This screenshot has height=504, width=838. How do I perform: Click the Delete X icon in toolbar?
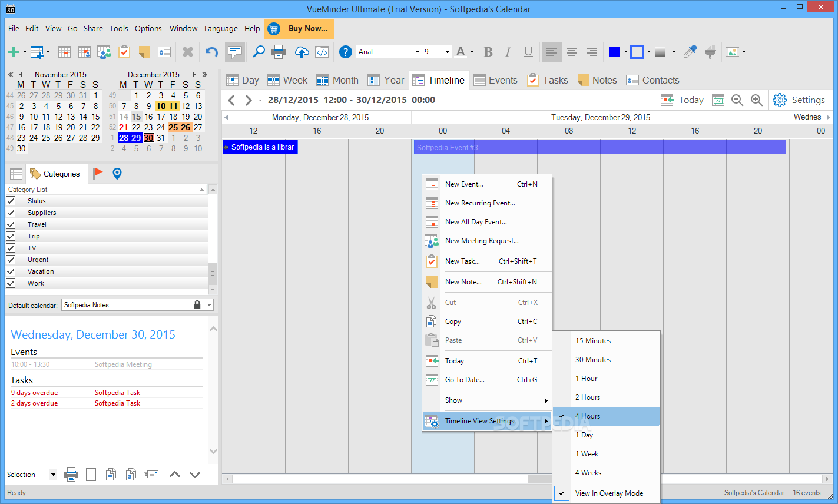tap(188, 52)
